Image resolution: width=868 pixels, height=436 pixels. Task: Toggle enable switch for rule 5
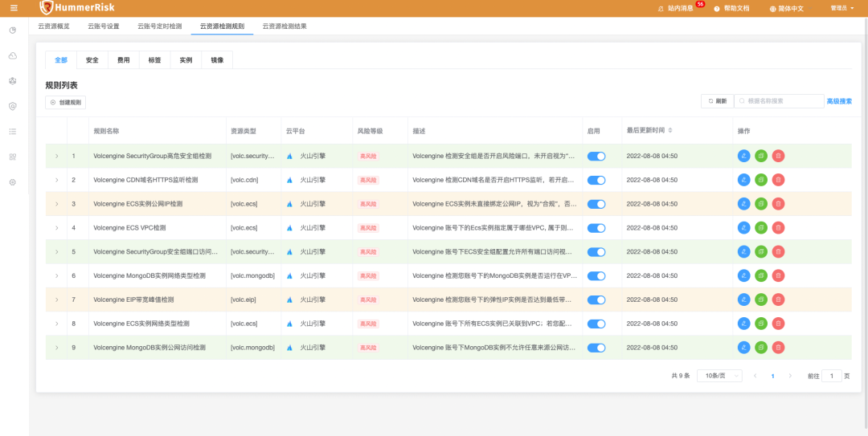(x=596, y=252)
